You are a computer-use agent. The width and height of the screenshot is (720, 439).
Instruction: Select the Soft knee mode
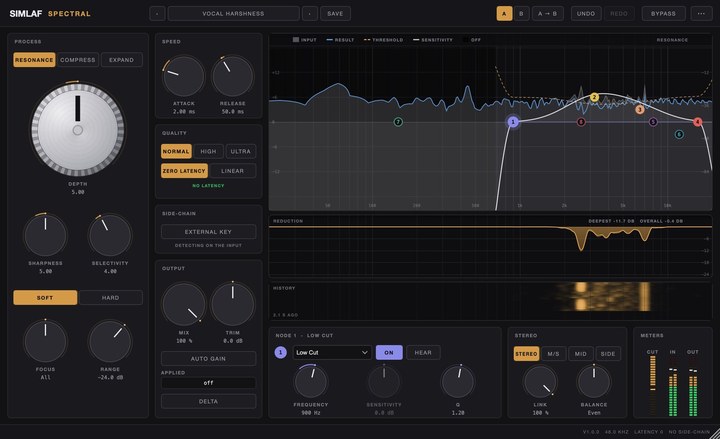pos(45,298)
